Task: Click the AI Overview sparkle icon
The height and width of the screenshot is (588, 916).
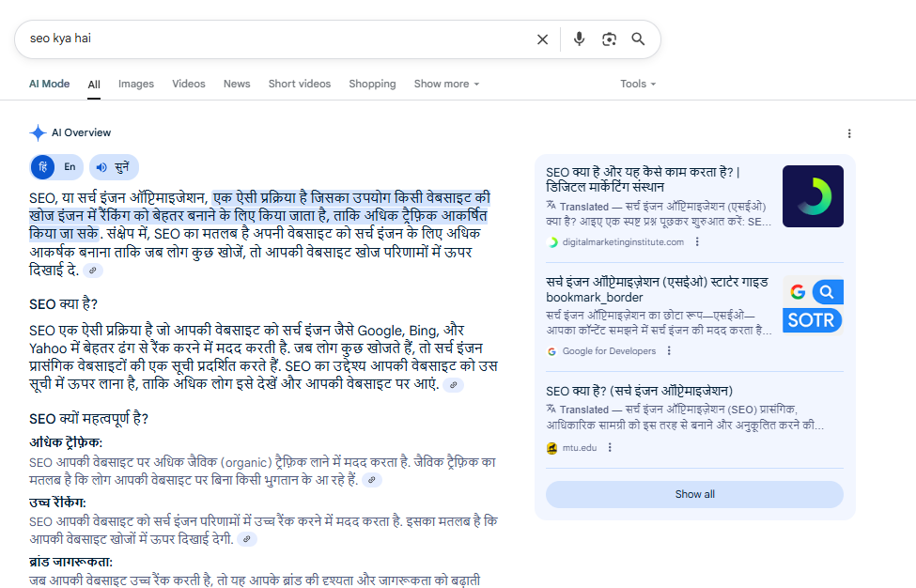Action: coord(38,132)
